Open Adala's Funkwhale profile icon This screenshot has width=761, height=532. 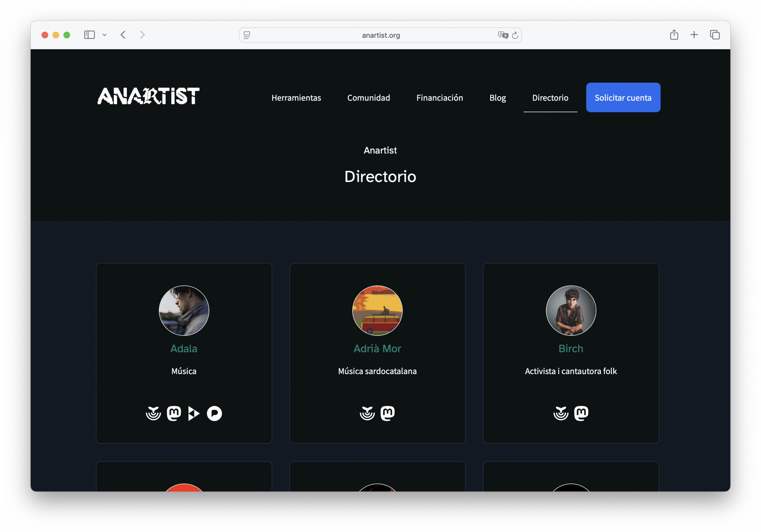click(153, 413)
